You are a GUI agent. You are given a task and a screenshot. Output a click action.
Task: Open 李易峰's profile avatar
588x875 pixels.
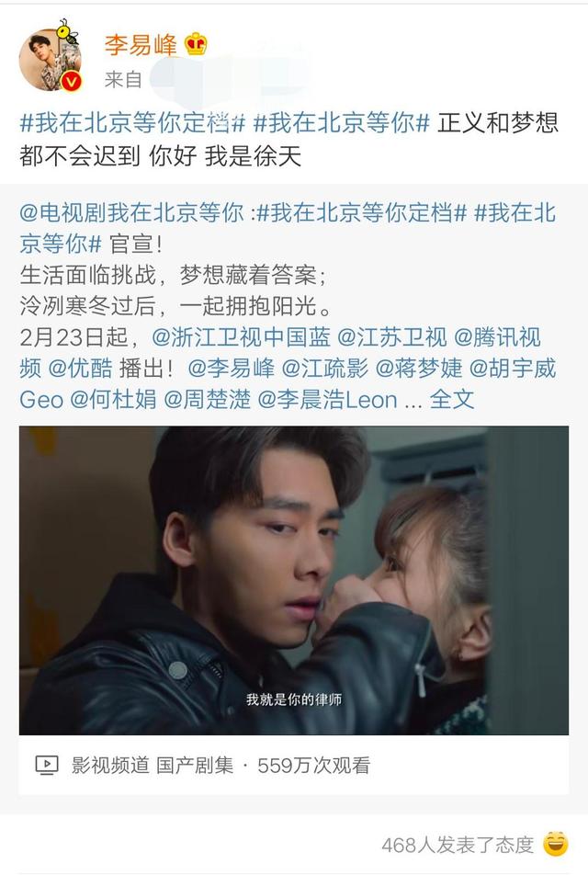(x=51, y=59)
